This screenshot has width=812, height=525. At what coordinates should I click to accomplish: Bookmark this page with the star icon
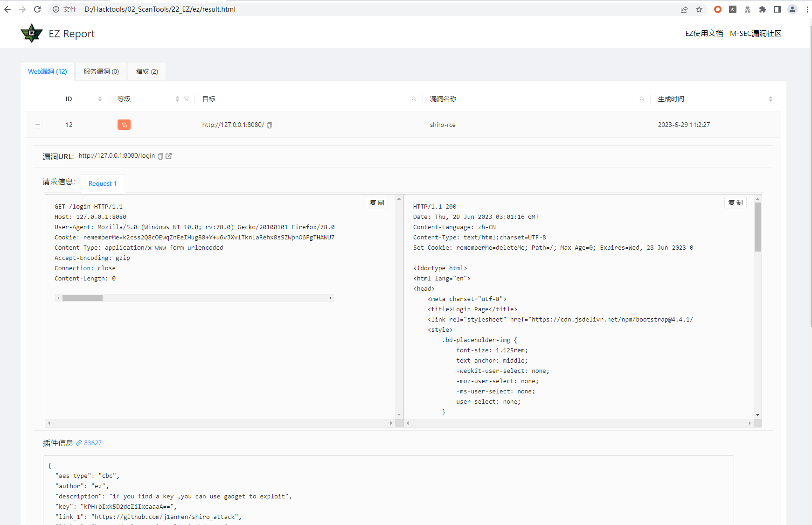[699, 9]
